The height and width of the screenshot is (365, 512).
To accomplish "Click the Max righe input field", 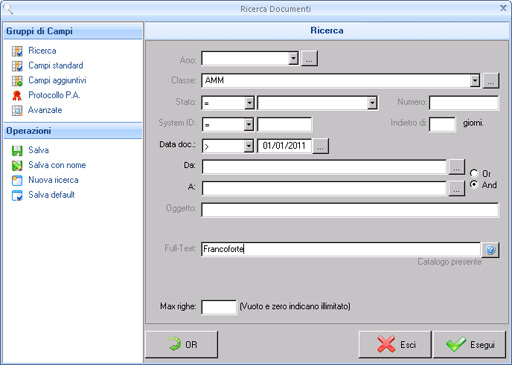I will (219, 307).
